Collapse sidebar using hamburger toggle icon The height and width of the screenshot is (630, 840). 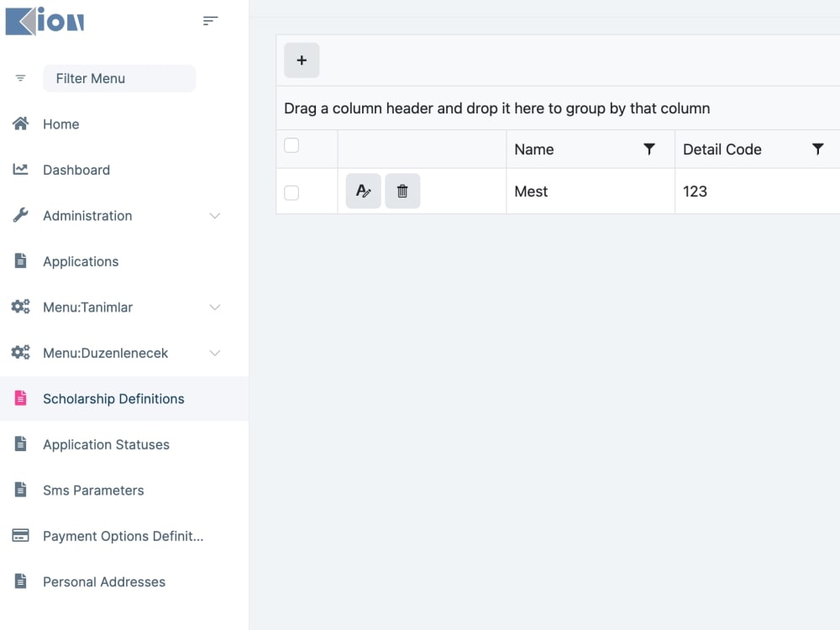point(211,21)
